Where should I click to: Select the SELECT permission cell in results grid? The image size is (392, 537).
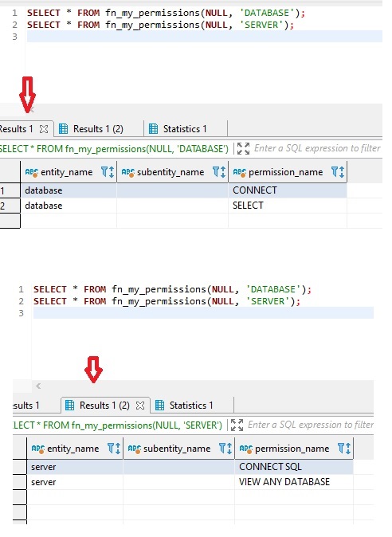pos(288,206)
